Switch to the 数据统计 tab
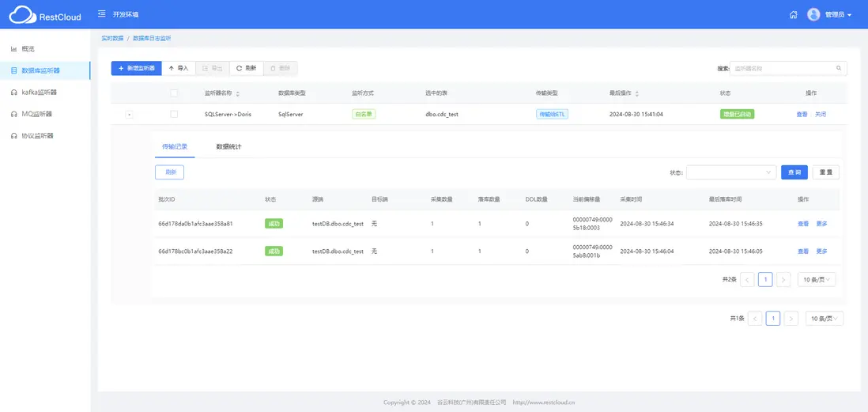This screenshot has width=868, height=412. pos(228,147)
